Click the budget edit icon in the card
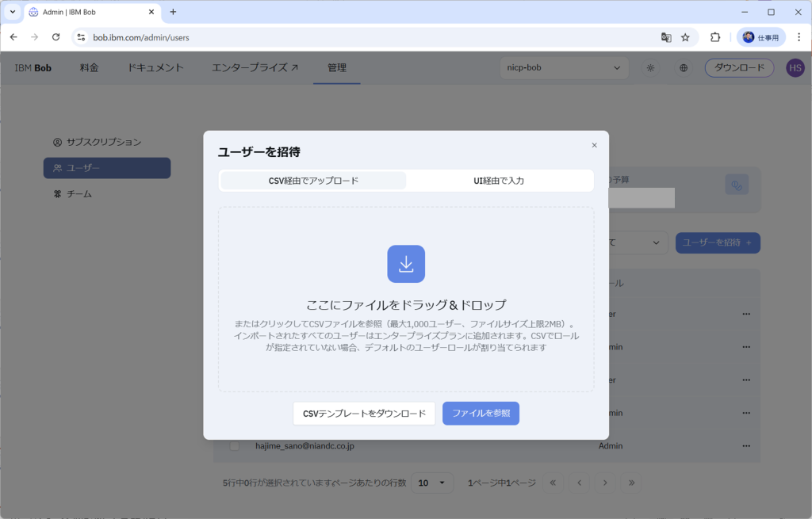 737,185
